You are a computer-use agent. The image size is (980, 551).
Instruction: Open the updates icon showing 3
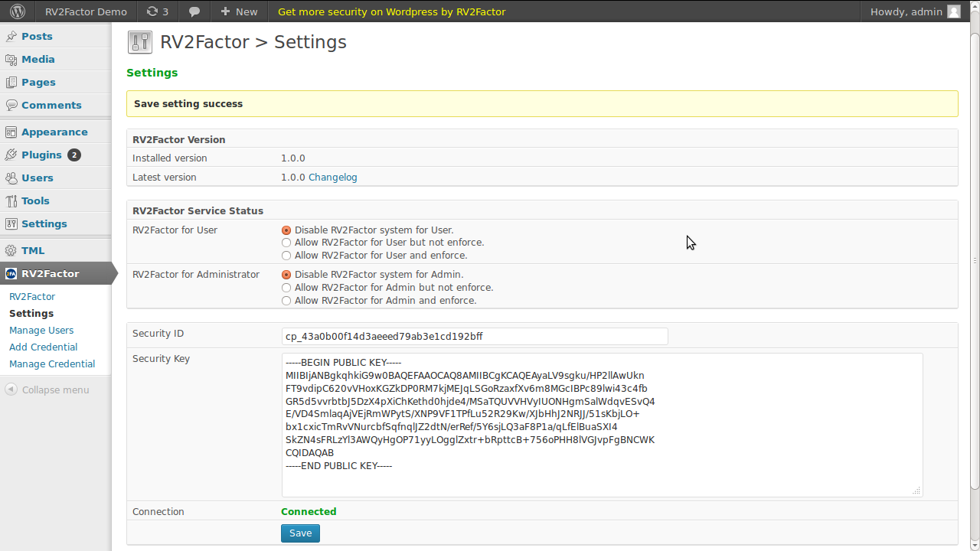click(157, 11)
